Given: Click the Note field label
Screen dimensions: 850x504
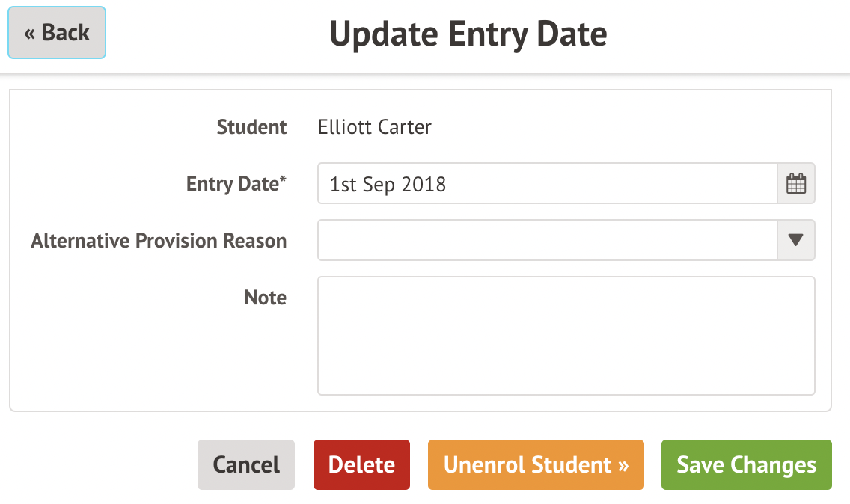Looking at the screenshot, I should 266,298.
